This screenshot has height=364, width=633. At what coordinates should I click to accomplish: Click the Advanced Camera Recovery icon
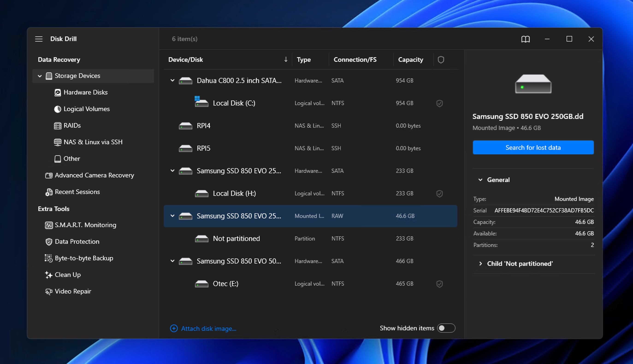click(49, 175)
